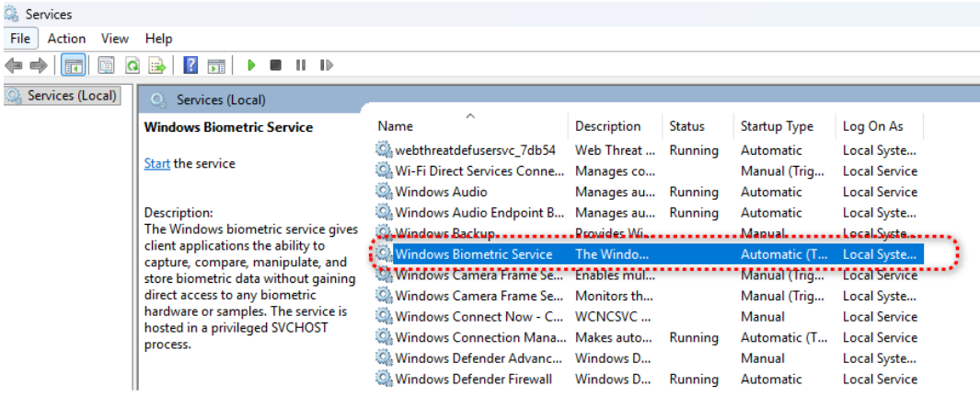Open the Action menu
The height and width of the screenshot is (398, 980).
click(x=66, y=39)
